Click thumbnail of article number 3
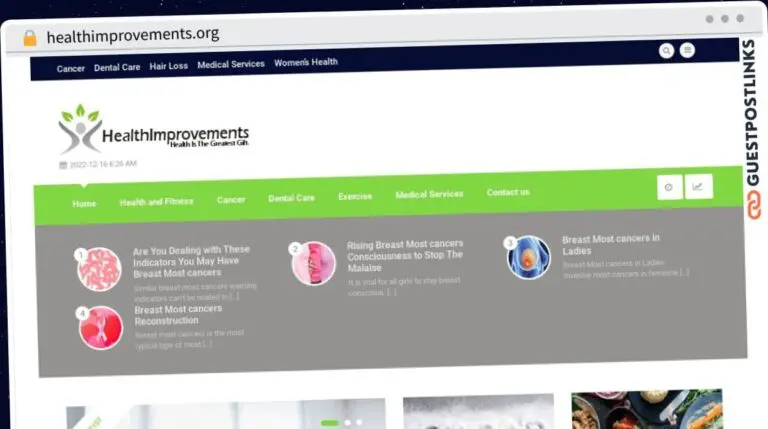Screen dimensions: 768x429 point(528,258)
